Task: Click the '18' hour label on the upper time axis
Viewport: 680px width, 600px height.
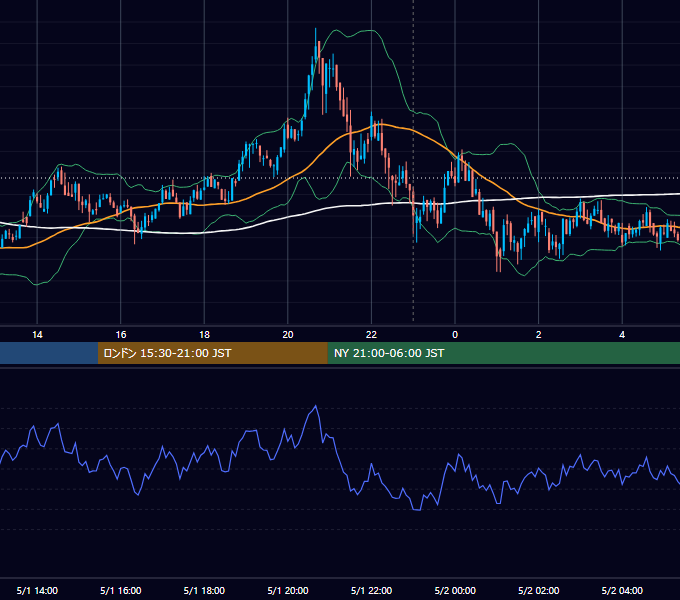Action: pos(204,335)
